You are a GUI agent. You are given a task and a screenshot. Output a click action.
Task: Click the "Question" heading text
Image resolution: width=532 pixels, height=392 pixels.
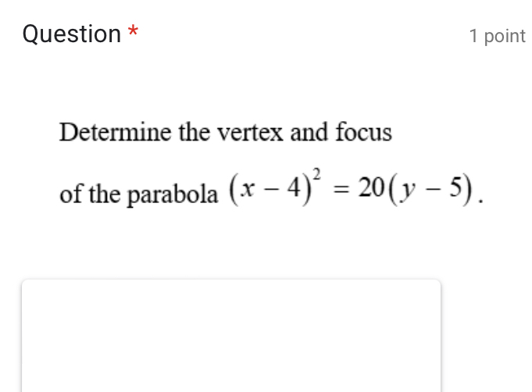[x=71, y=34]
